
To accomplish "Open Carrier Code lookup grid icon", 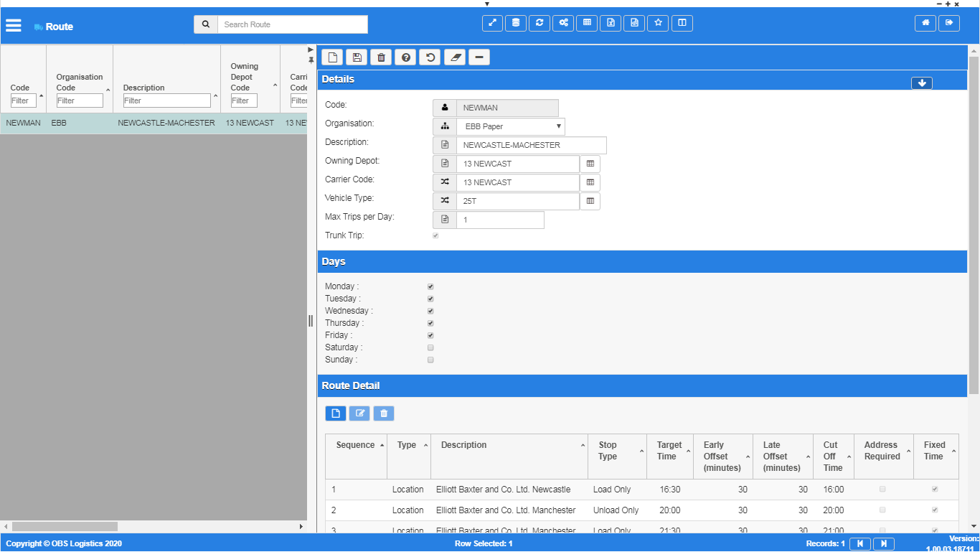I will point(590,182).
